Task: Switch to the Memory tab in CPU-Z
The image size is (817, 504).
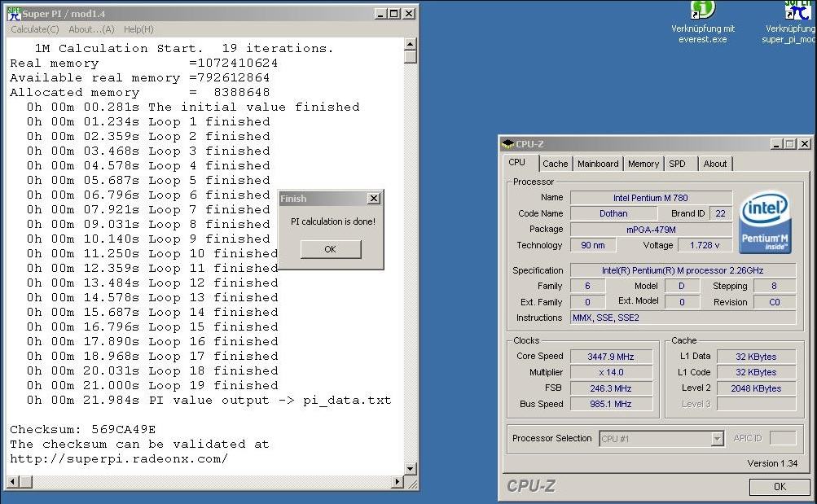Action: click(643, 164)
